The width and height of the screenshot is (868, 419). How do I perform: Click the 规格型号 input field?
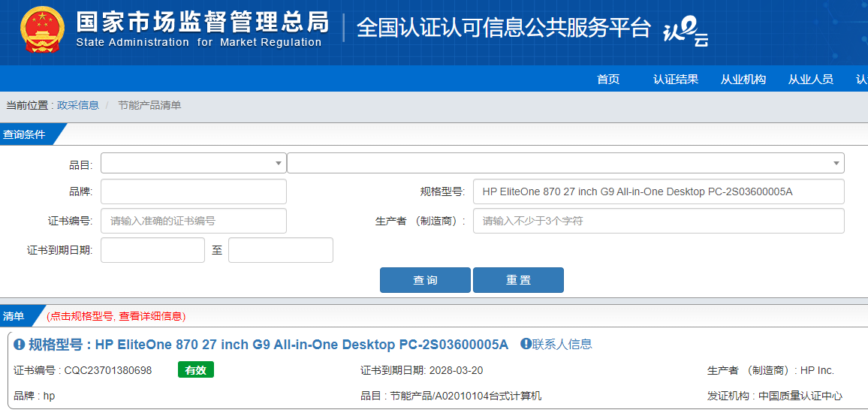tap(659, 191)
